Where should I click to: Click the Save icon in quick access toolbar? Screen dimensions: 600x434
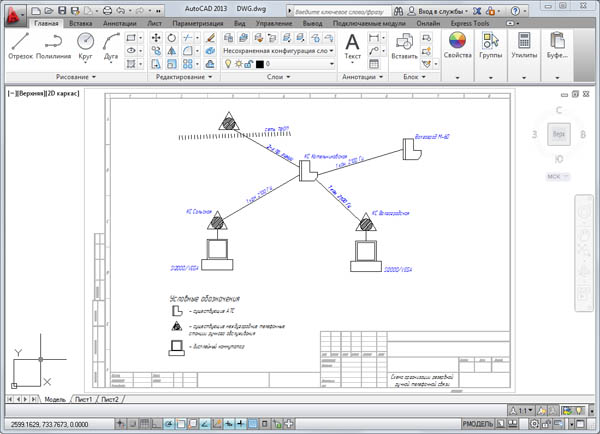click(62, 11)
